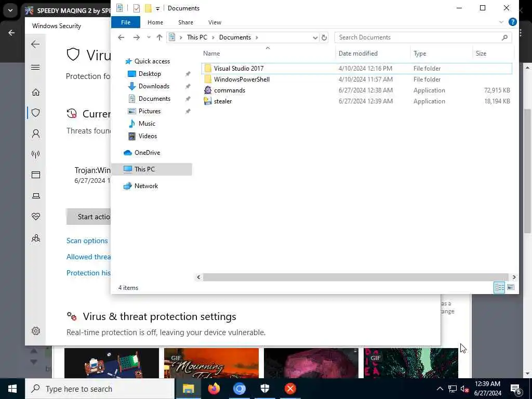Open the Scan options link

[87, 241]
